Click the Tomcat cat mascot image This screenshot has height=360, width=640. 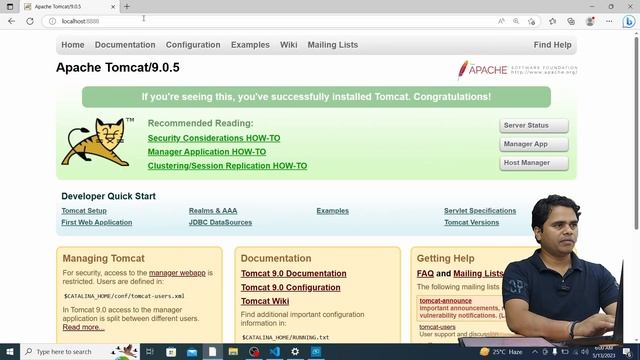[x=98, y=142]
